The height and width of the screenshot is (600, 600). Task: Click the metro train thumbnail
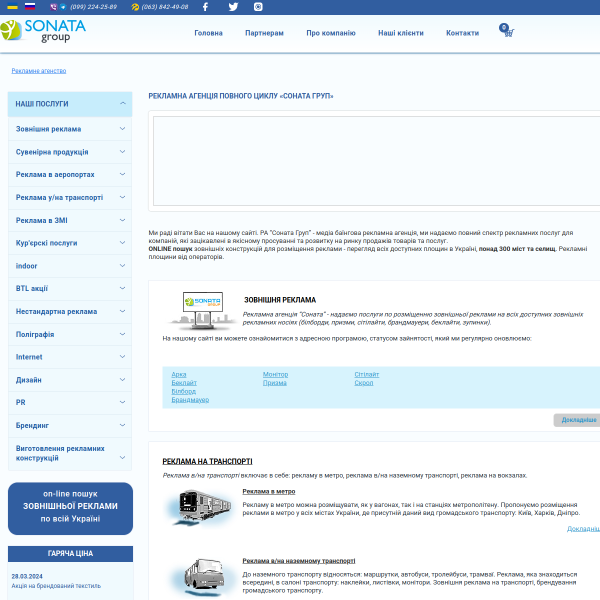[x=201, y=508]
